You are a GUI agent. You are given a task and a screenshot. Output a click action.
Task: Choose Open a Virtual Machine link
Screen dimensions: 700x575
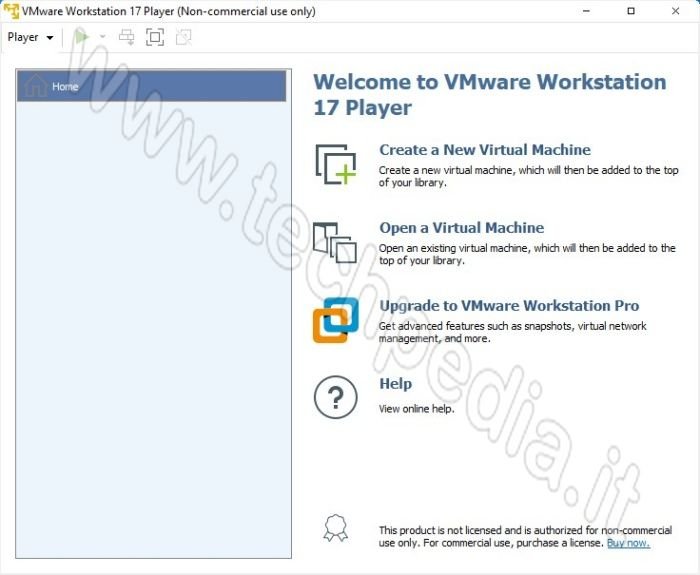pos(462,228)
